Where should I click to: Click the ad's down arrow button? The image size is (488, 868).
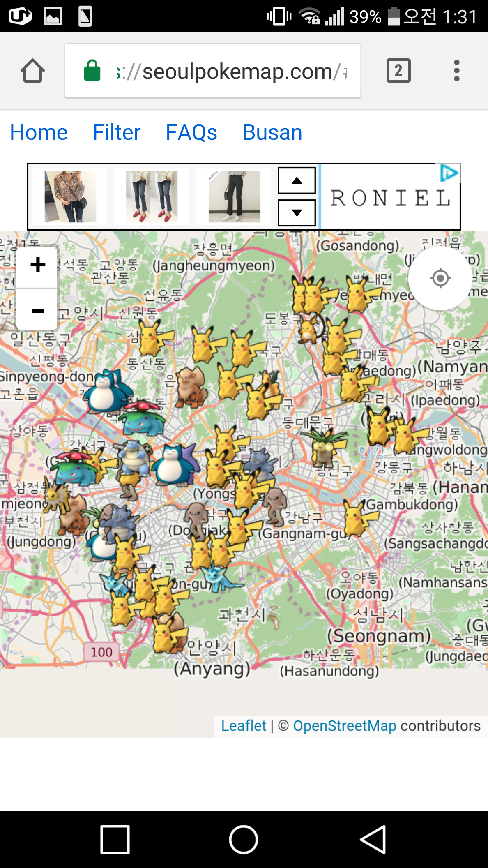pos(297,212)
